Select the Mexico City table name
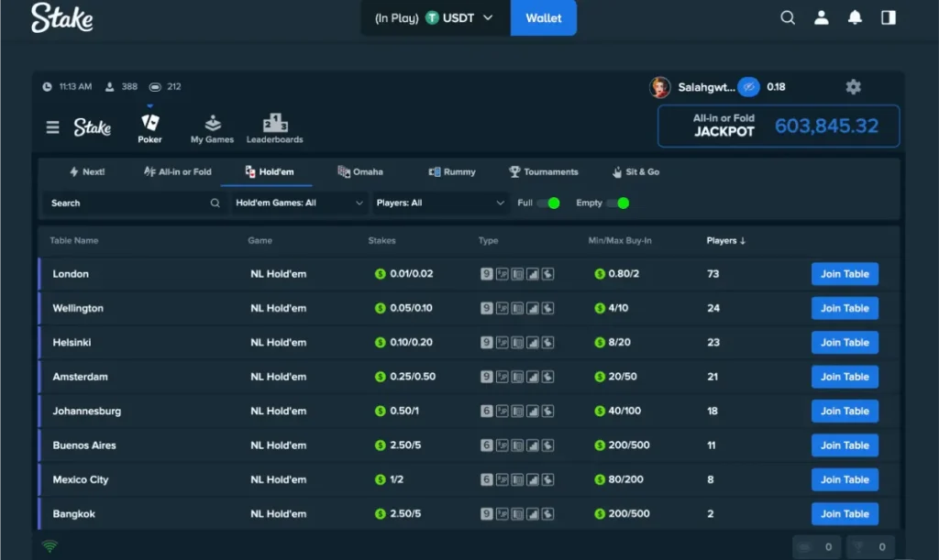This screenshot has width=939, height=560. tap(81, 480)
